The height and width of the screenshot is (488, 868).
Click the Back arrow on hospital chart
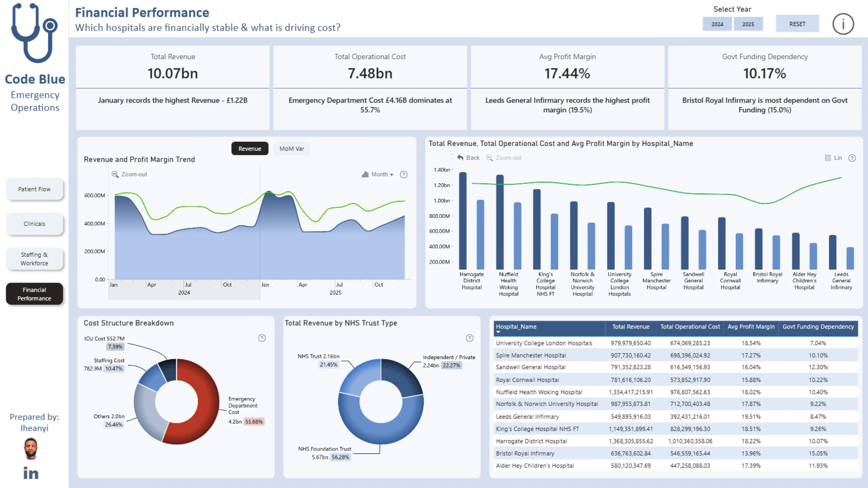[468, 158]
